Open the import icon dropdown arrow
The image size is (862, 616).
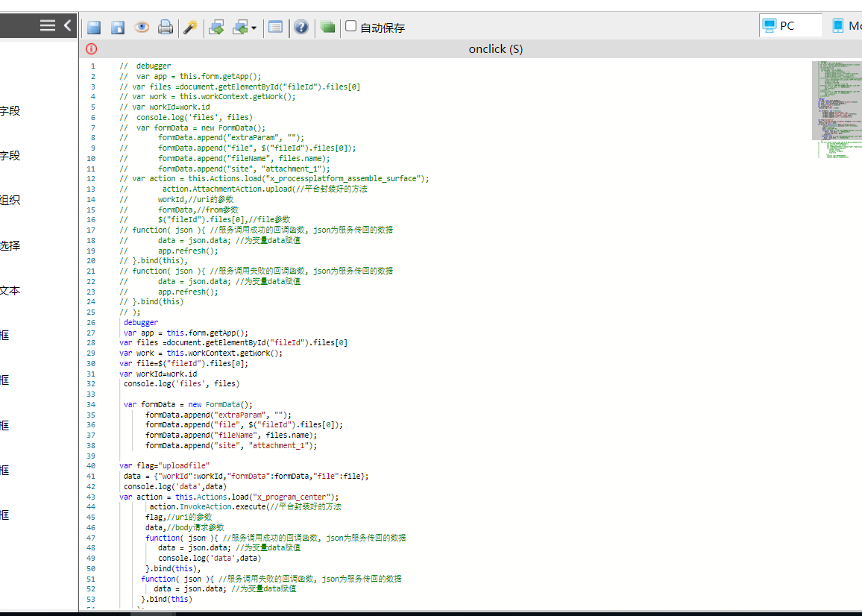(x=254, y=28)
